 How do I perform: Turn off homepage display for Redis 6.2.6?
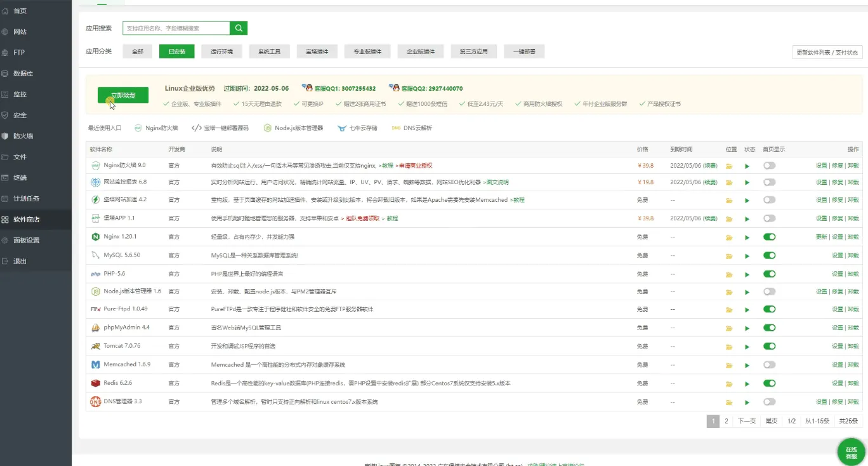[770, 383]
